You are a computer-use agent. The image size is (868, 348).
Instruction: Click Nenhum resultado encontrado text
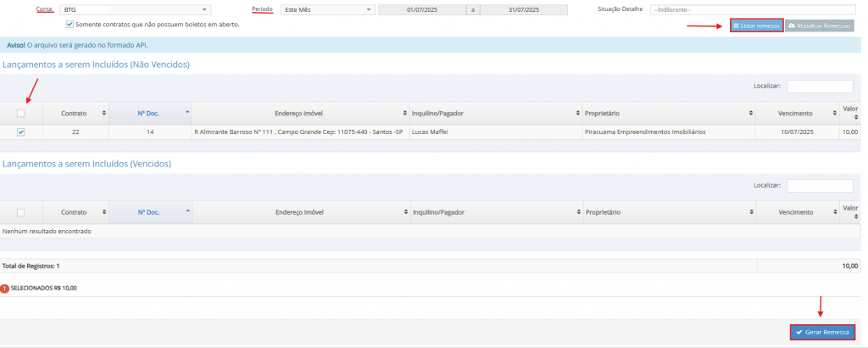(x=47, y=231)
